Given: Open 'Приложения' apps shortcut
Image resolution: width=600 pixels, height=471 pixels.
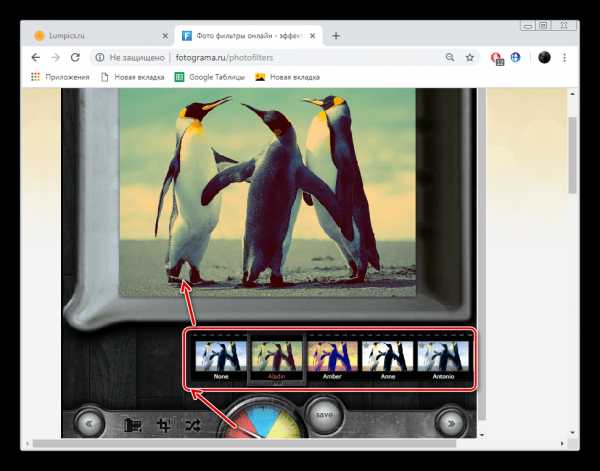Looking at the screenshot, I should 60,77.
